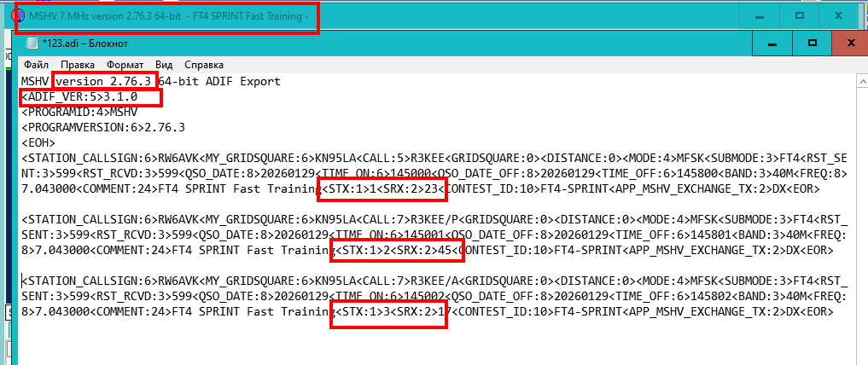This screenshot has width=868, height=365.
Task: Open the Формат menu
Action: 125,65
